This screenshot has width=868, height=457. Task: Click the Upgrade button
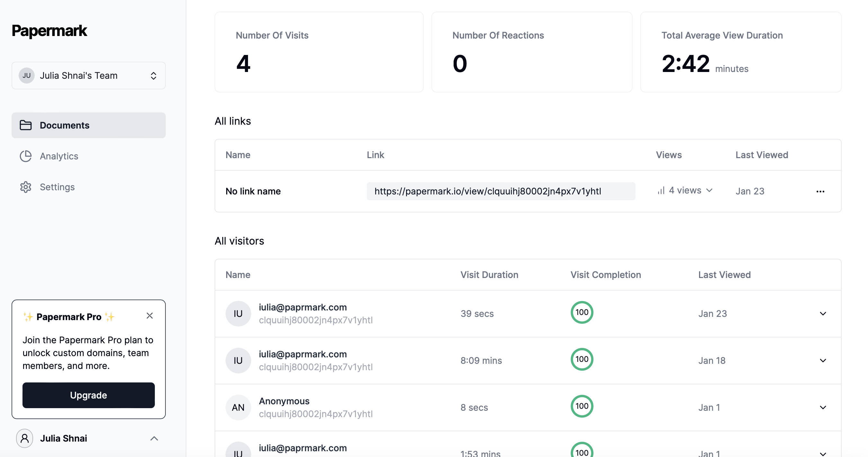(x=88, y=395)
